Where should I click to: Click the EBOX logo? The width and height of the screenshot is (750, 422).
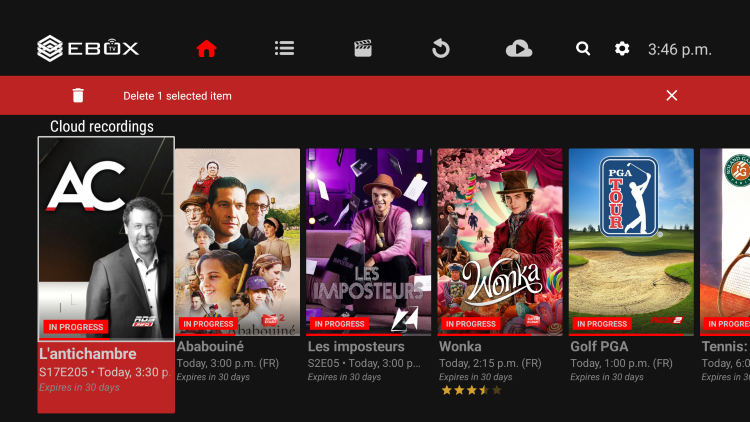[88, 47]
